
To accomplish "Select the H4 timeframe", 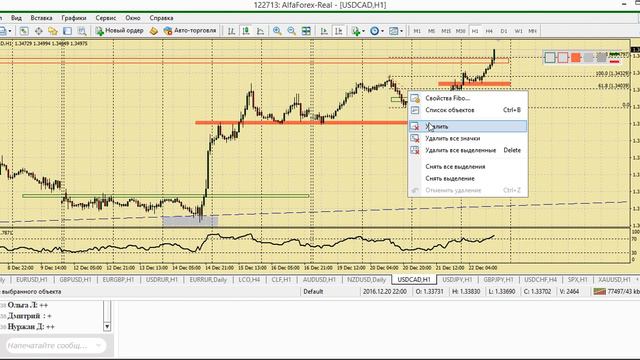I will coord(489,31).
